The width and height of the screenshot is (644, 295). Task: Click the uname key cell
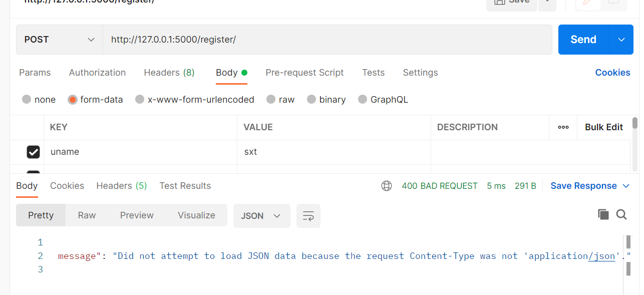140,152
